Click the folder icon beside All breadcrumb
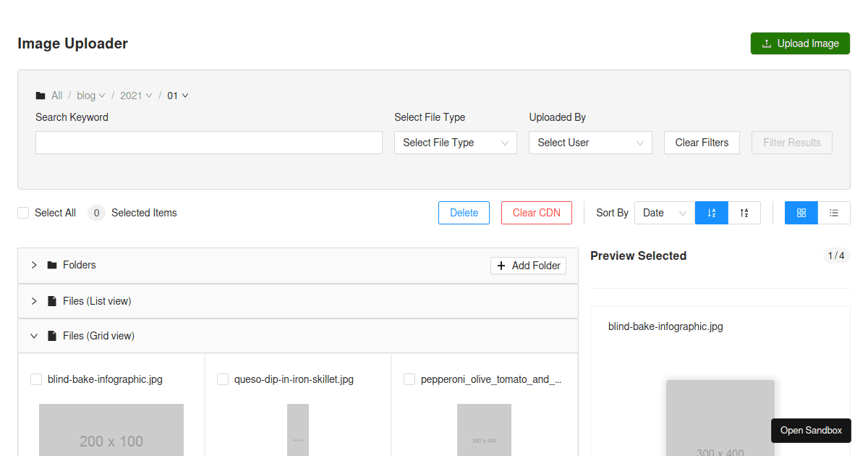The width and height of the screenshot is (868, 456). pyautogui.click(x=41, y=96)
